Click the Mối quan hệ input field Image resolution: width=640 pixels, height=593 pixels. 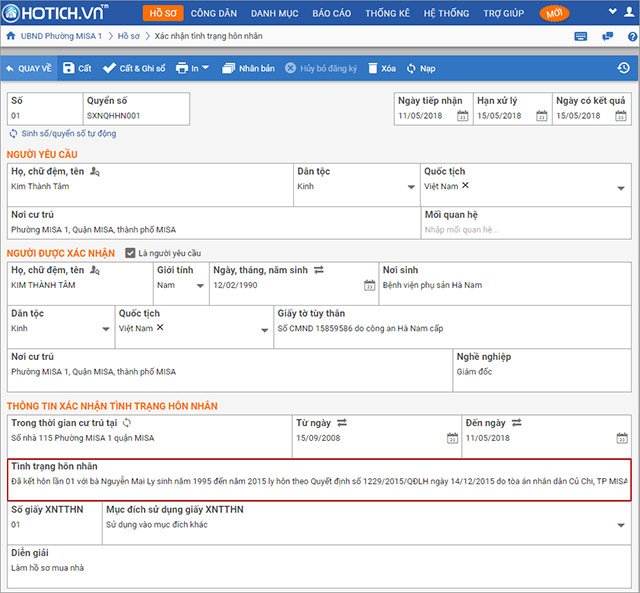[524, 229]
